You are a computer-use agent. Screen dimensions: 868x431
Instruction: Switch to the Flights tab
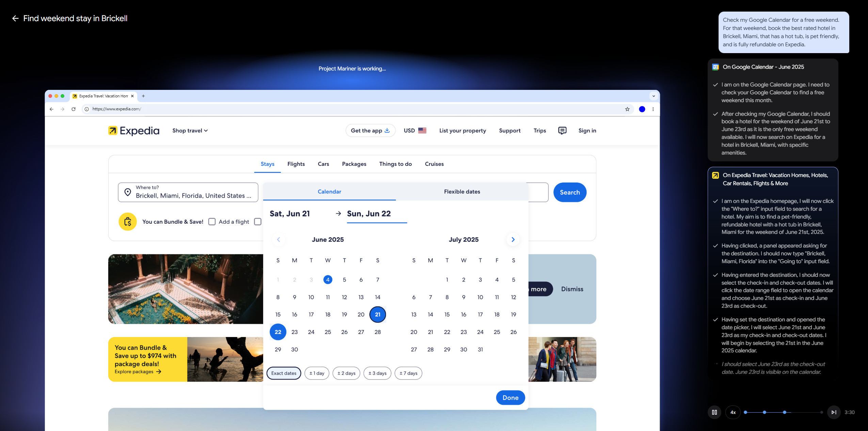pos(296,164)
